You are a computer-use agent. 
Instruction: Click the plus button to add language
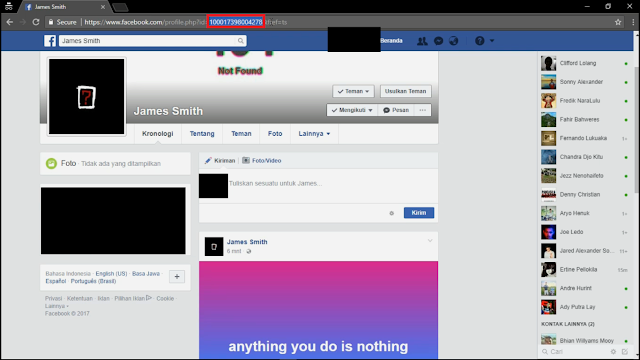click(x=177, y=277)
